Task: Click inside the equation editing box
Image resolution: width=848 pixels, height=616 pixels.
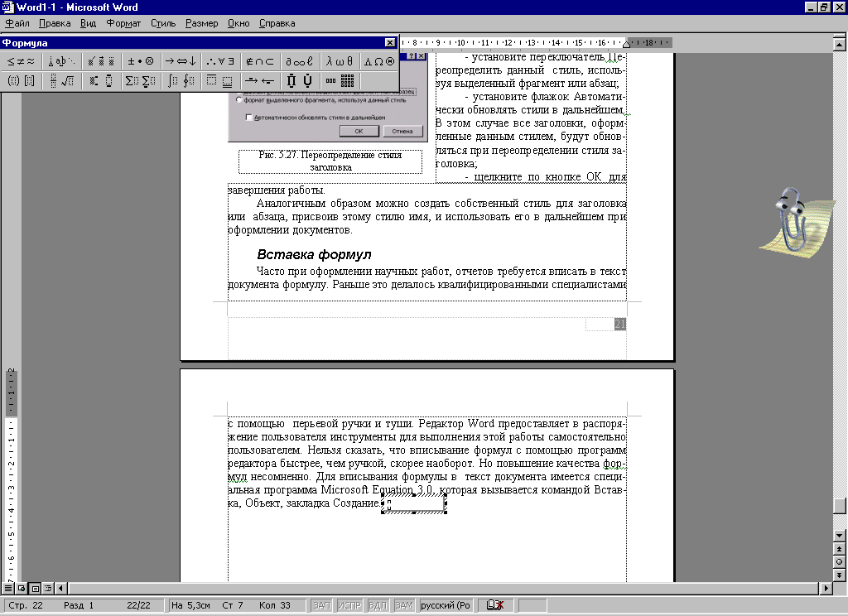Action: pyautogui.click(x=414, y=503)
